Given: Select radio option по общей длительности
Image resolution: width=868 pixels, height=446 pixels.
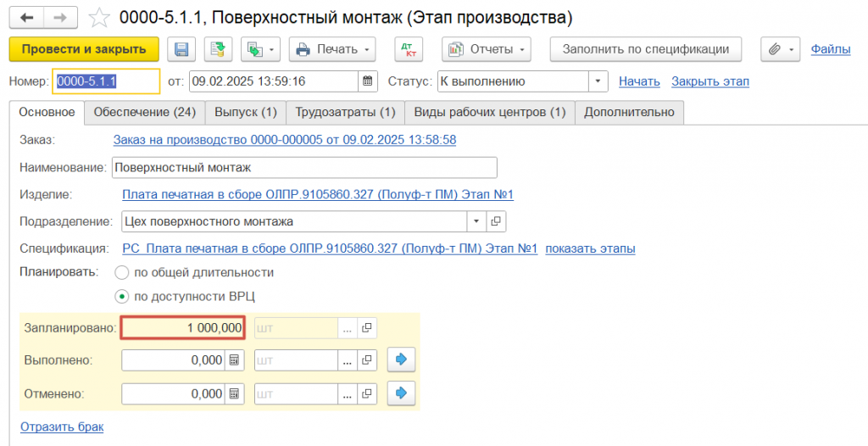Looking at the screenshot, I should point(121,272).
